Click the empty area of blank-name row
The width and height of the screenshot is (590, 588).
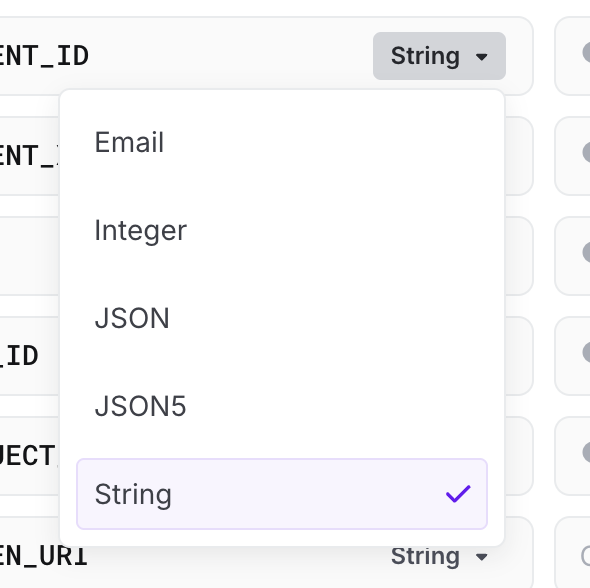pyautogui.click(x=29, y=256)
